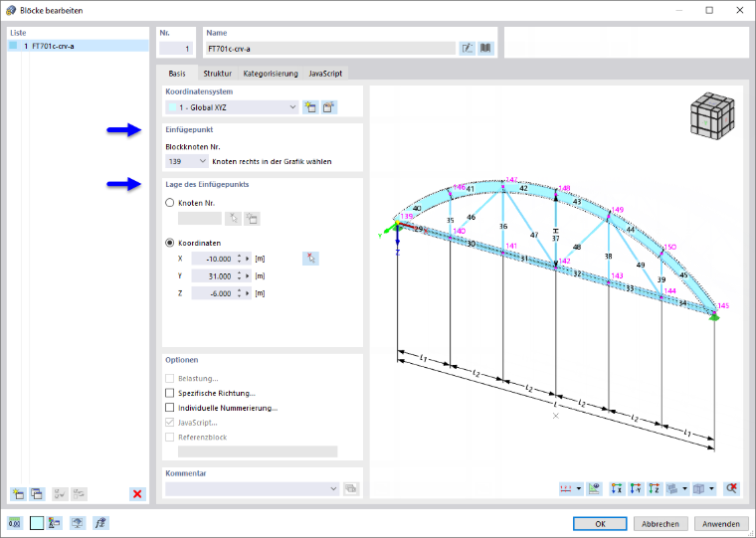Click the Name field FT701c-crv-a
Screen dimensions: 756x538
(330, 48)
